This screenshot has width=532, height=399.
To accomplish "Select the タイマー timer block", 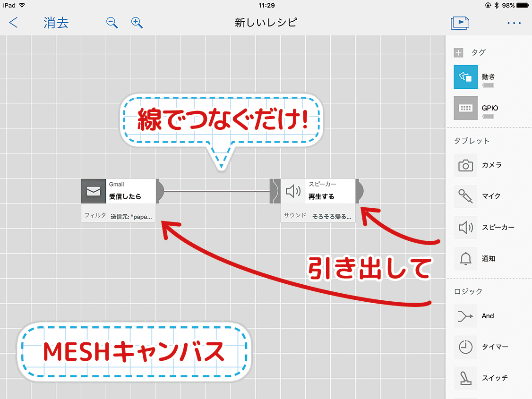I will click(466, 347).
